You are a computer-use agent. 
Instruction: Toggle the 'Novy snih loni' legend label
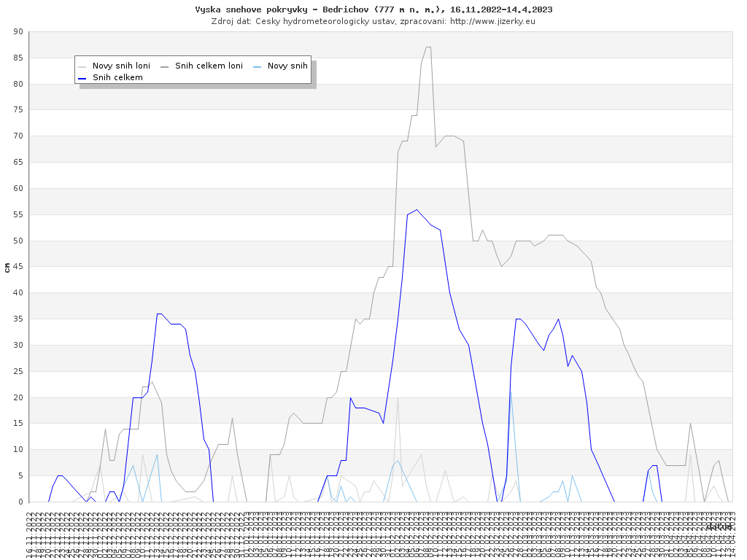[x=121, y=66]
